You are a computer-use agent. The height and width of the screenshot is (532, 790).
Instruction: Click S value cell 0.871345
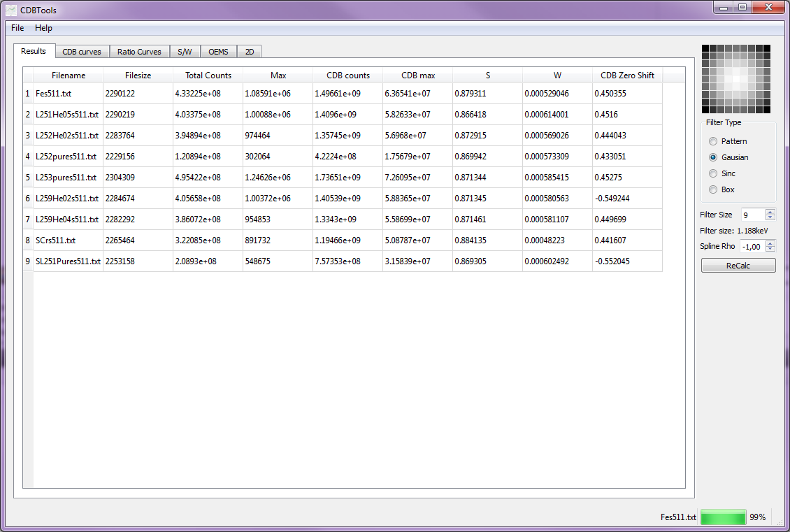click(x=488, y=198)
